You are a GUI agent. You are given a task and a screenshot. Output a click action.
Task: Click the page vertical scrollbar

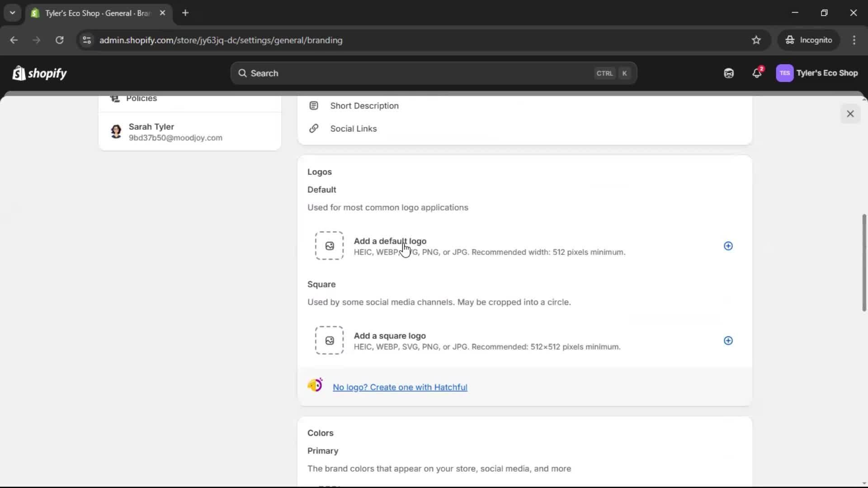pyautogui.click(x=864, y=263)
